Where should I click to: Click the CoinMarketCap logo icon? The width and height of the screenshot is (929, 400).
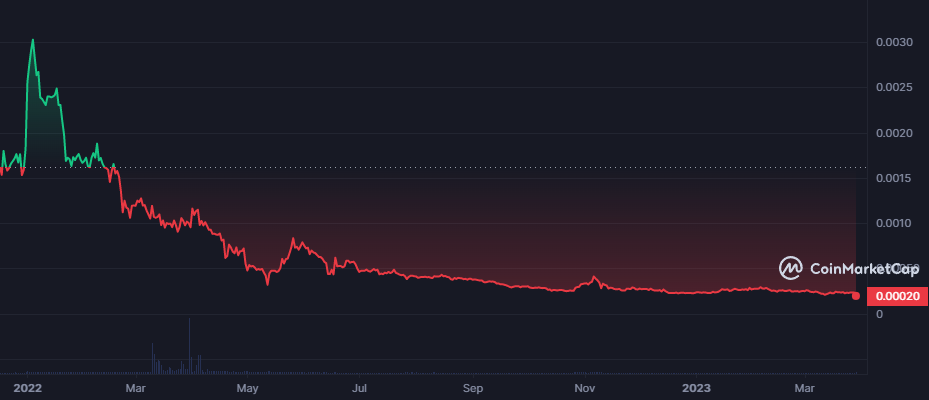pyautogui.click(x=791, y=268)
